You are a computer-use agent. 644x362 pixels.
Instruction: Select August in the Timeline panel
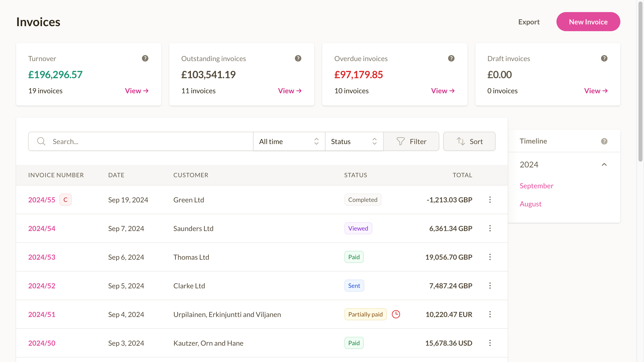click(x=531, y=204)
